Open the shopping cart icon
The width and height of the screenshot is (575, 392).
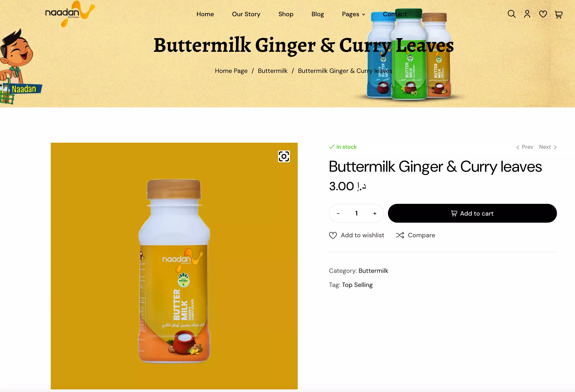[559, 14]
